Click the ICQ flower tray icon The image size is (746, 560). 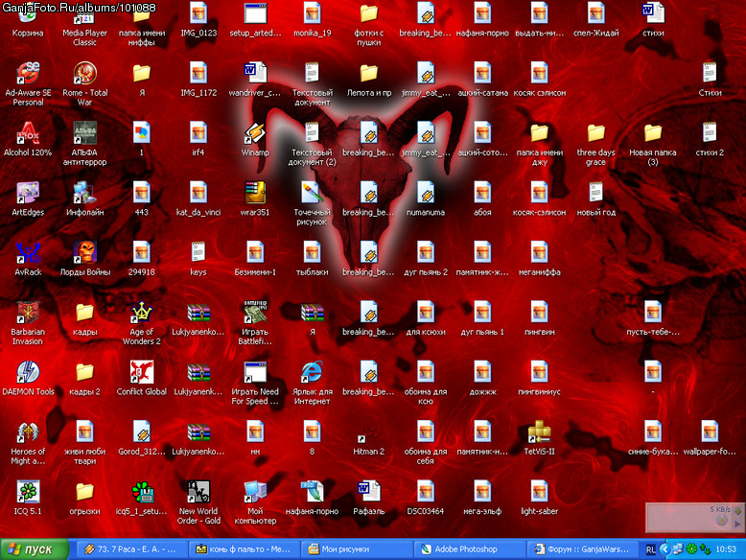point(691,549)
